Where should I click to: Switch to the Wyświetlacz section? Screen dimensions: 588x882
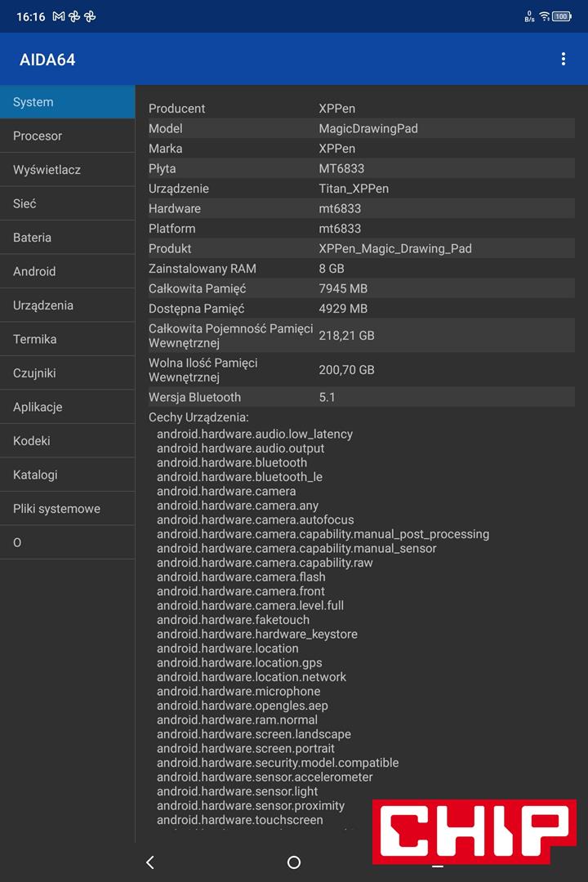coord(67,170)
